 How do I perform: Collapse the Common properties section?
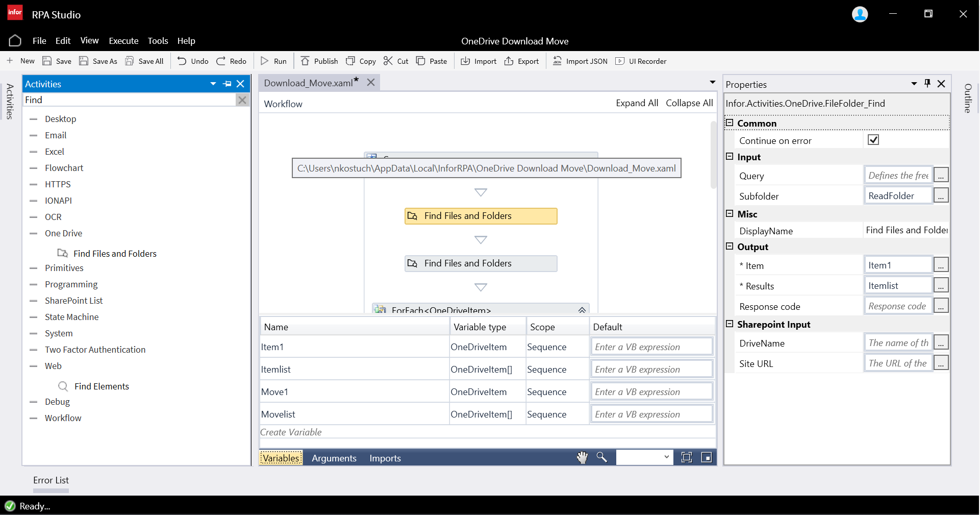[x=730, y=123]
